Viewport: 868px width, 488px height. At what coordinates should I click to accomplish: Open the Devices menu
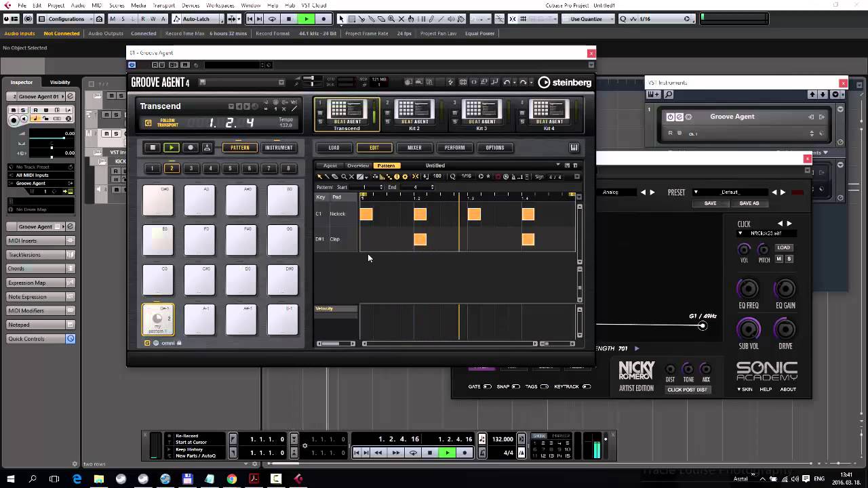[191, 5]
